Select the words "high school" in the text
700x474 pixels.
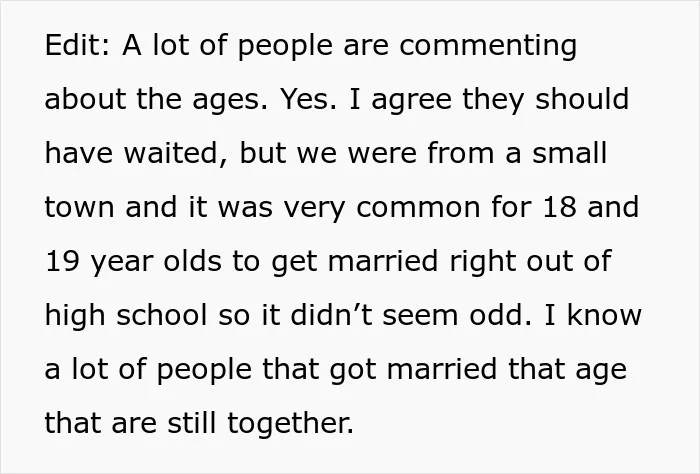click(126, 316)
